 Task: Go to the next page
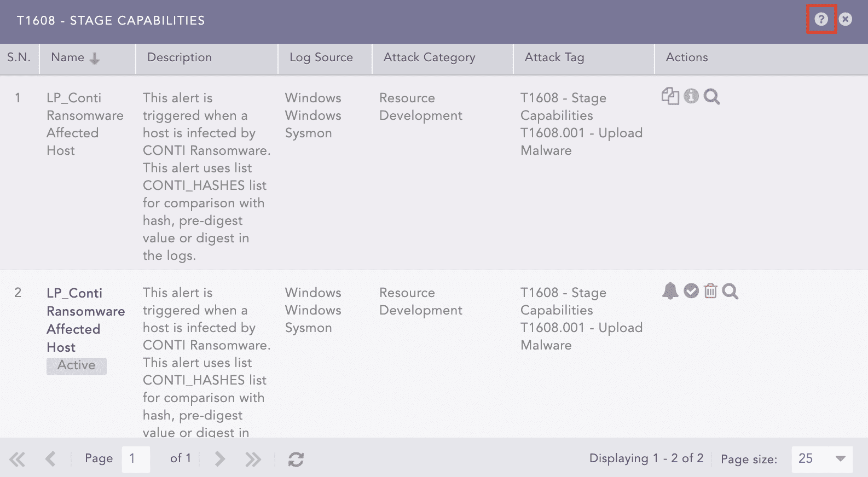coord(220,459)
